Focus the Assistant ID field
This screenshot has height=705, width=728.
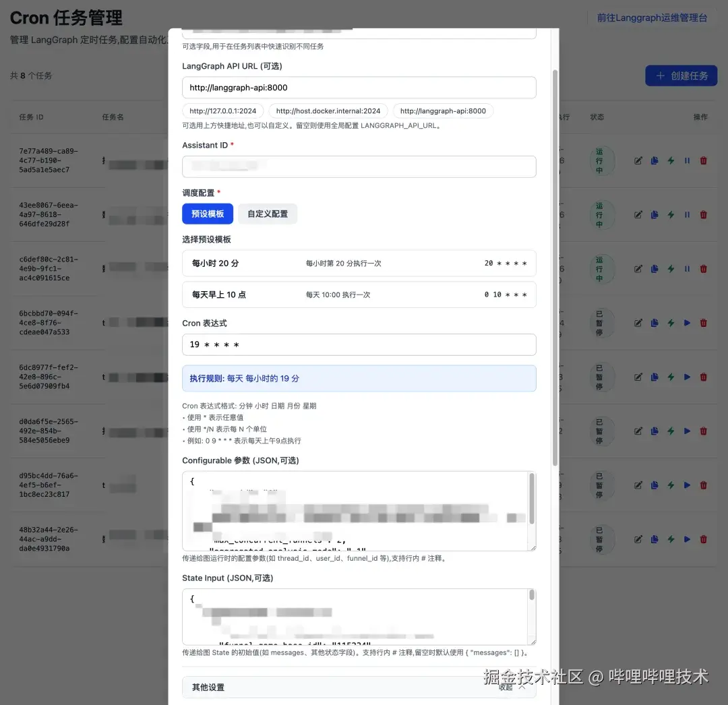pyautogui.click(x=359, y=166)
